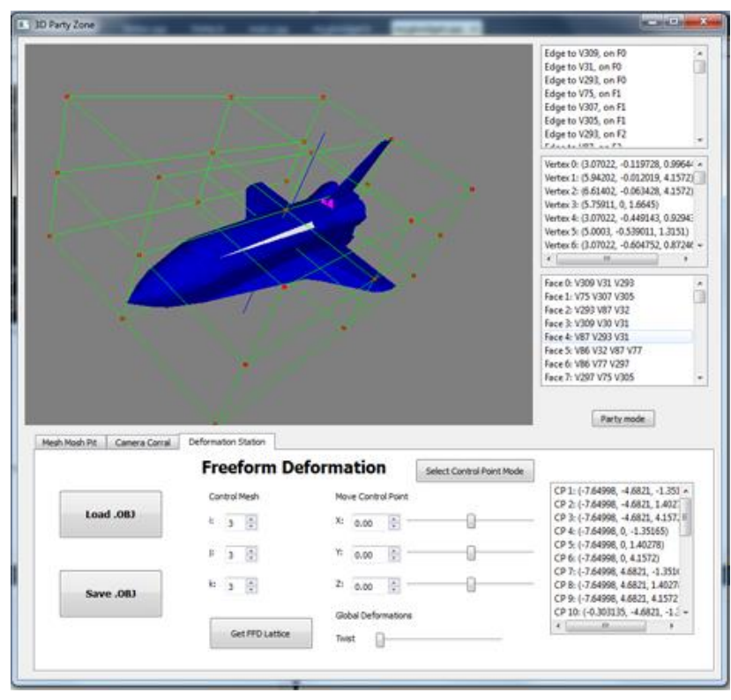Select the Vertex 6 row

[x=618, y=245]
